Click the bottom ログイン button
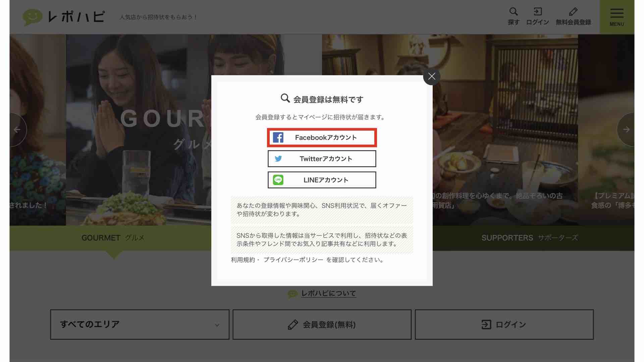Screen dimensions: 644x362 [504, 324]
